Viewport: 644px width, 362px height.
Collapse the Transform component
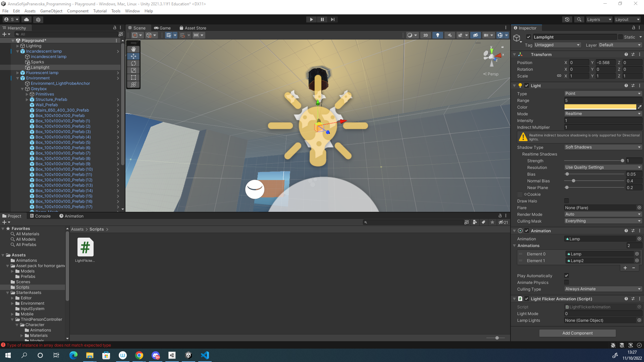514,54
